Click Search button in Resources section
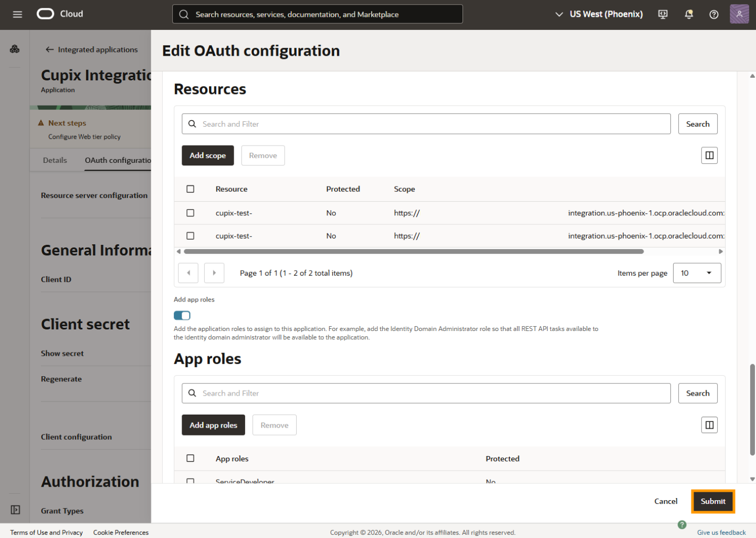Viewport: 756px width, 538px height. 698,124
